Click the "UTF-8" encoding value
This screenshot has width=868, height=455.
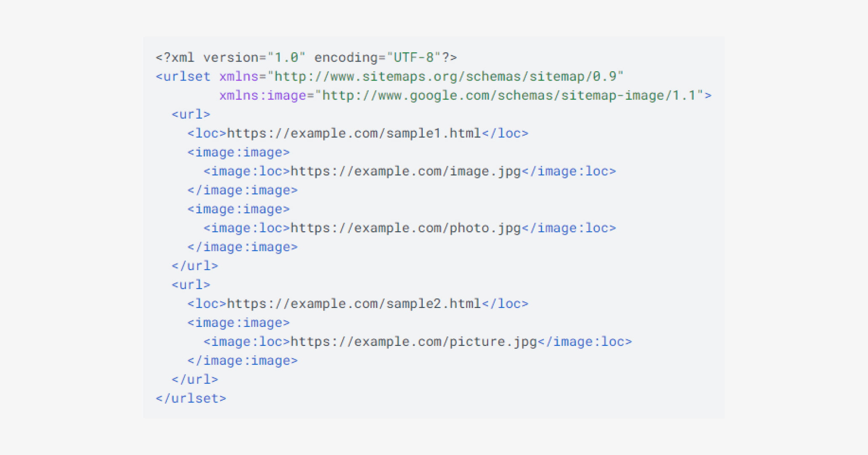(x=414, y=57)
